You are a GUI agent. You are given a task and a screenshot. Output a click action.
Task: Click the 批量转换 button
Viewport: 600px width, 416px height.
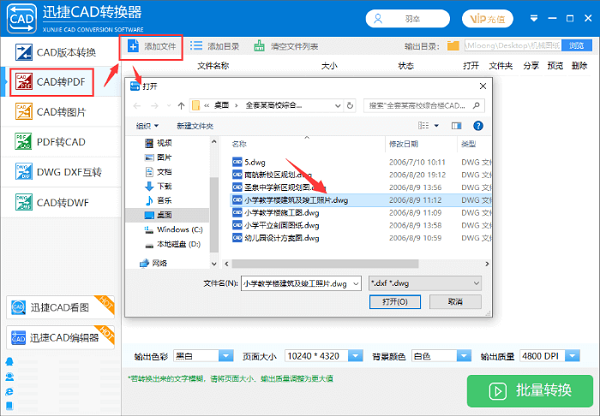tap(530, 391)
